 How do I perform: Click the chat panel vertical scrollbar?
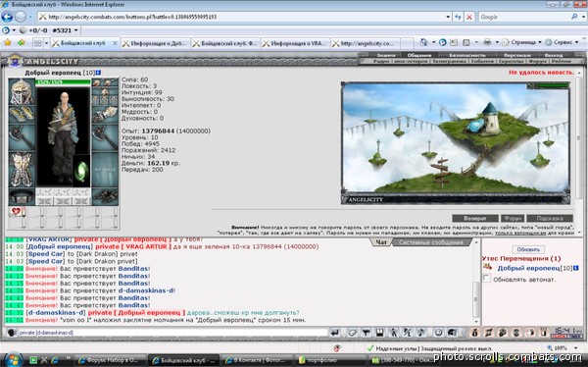click(x=476, y=281)
